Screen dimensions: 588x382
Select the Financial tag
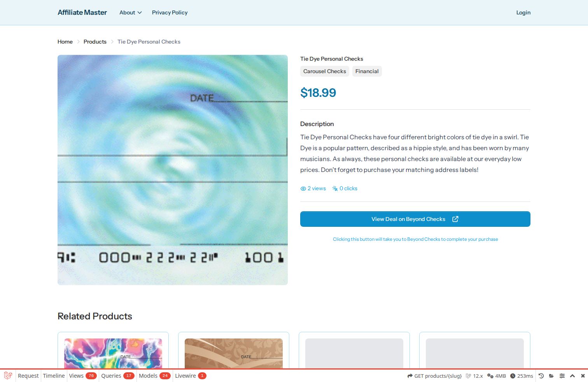click(x=367, y=71)
